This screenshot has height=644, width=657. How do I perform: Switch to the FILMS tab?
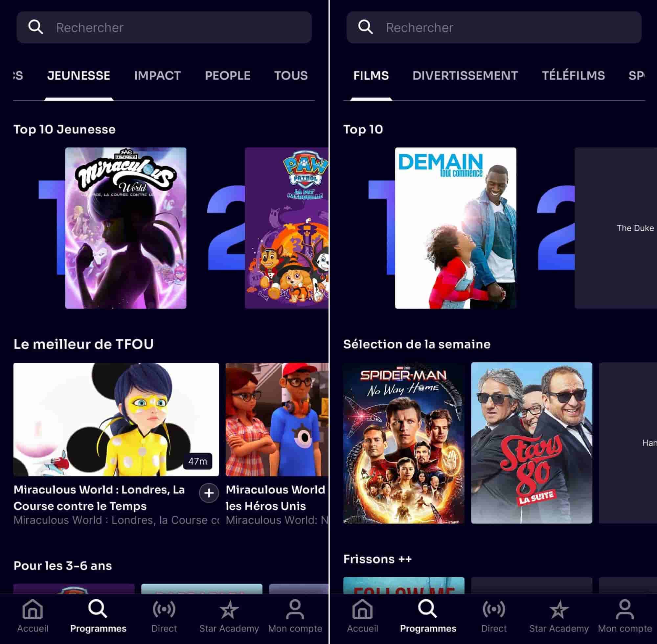click(371, 76)
